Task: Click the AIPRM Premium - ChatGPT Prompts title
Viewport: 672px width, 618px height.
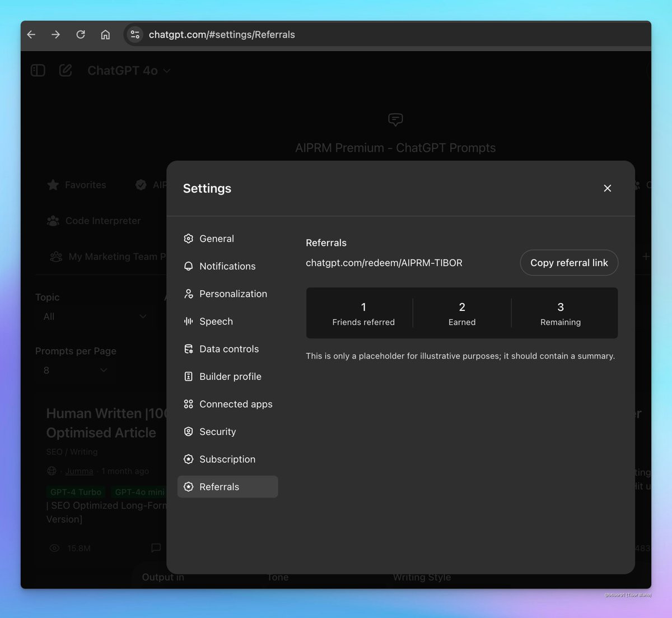Action: 395,148
